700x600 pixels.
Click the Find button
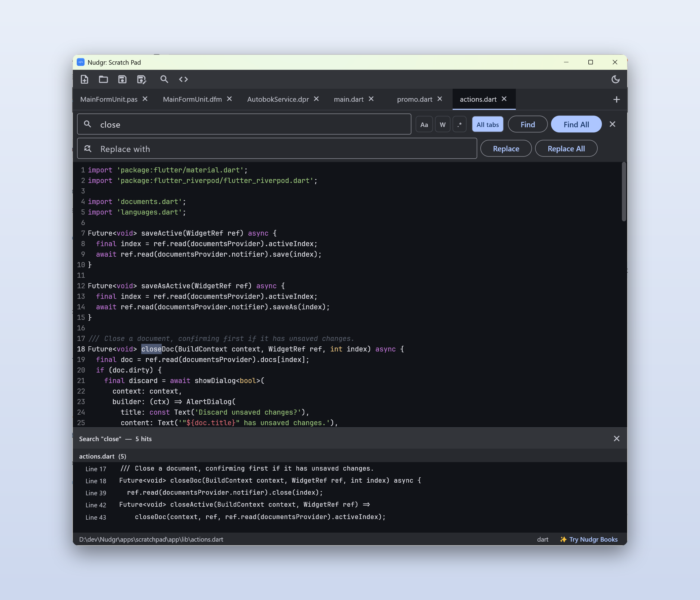[528, 124]
